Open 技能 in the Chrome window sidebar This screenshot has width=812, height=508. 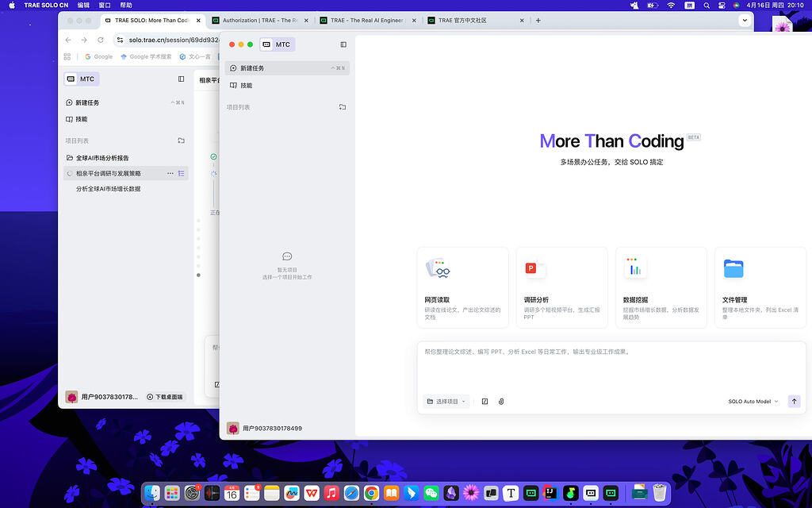coord(125,119)
